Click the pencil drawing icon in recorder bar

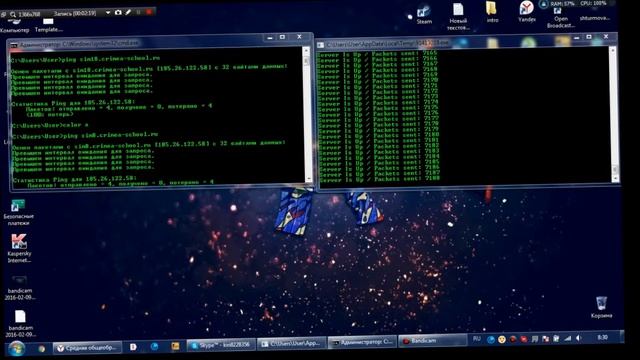point(128,12)
